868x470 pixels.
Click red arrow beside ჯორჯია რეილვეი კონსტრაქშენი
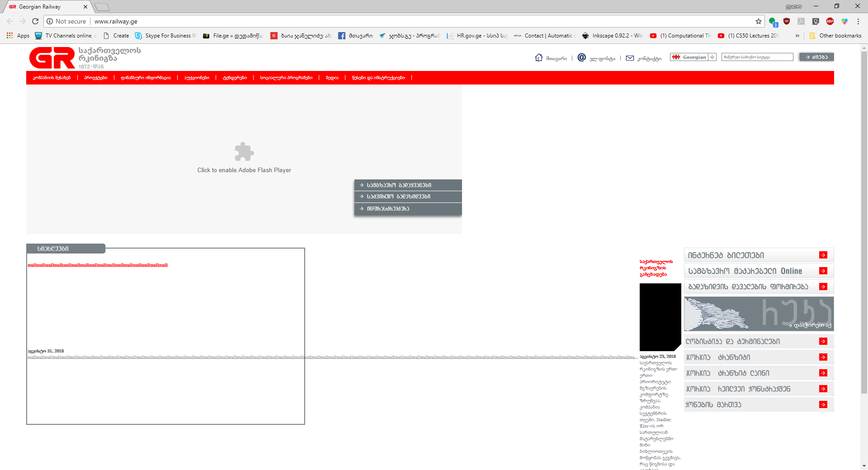coord(823,389)
